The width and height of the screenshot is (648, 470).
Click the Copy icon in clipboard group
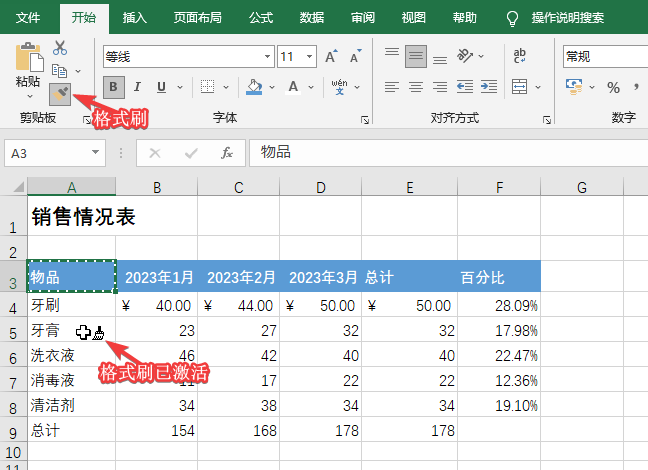(x=60, y=71)
